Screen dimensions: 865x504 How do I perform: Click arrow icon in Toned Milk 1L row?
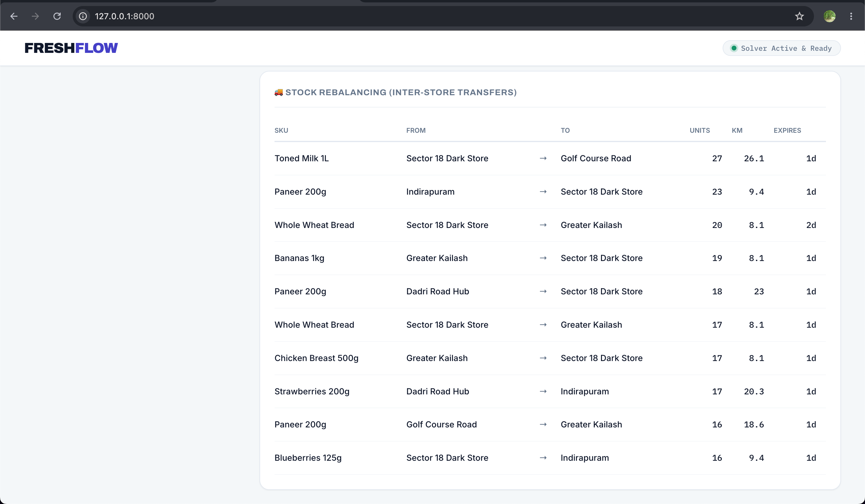pyautogui.click(x=543, y=158)
